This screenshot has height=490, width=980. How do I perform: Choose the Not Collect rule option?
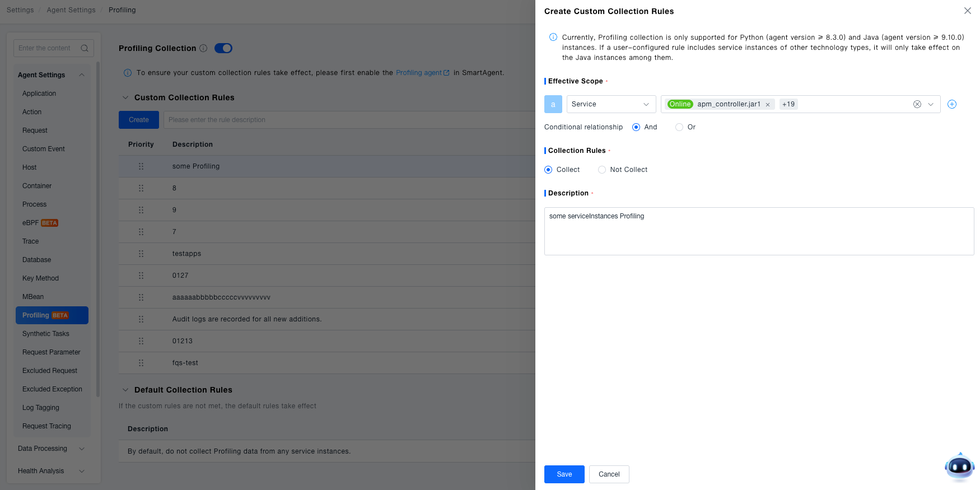pos(602,170)
